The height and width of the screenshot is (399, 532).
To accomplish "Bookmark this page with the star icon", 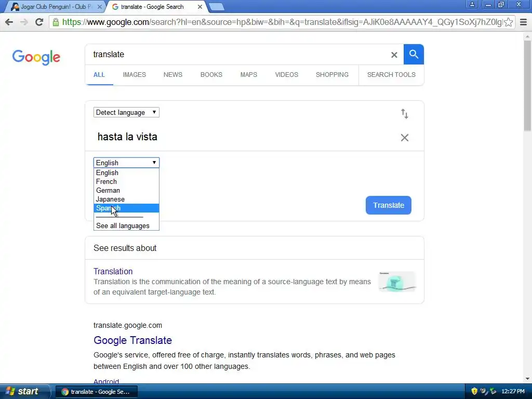I will (508, 22).
